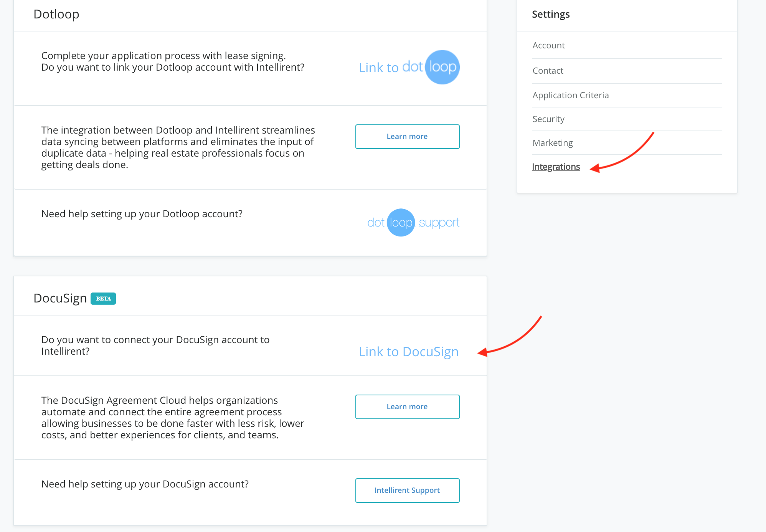Click the Link to dotloop logo
766x532 pixels.
409,67
